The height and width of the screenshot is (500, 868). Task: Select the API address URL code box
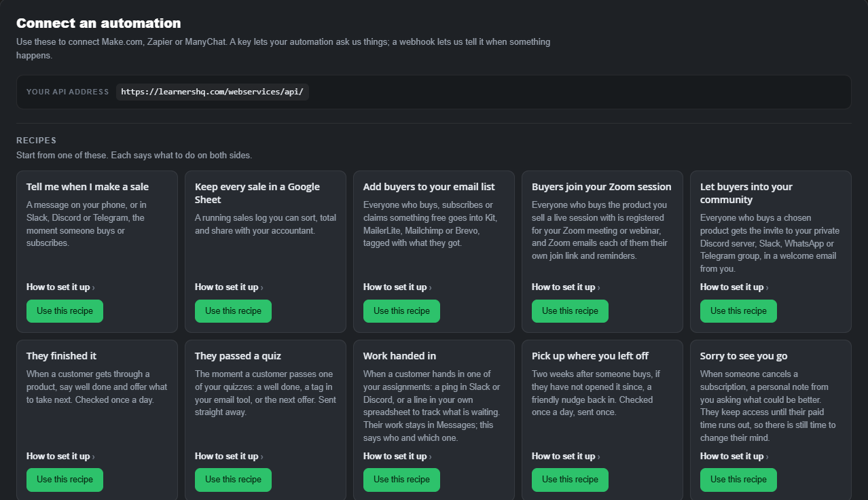tap(212, 92)
